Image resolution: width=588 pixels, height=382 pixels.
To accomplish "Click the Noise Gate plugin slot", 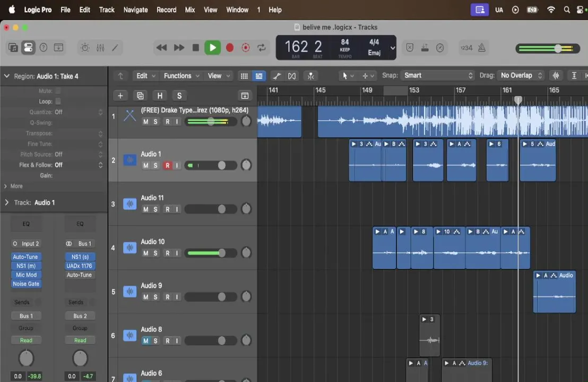I will click(26, 284).
